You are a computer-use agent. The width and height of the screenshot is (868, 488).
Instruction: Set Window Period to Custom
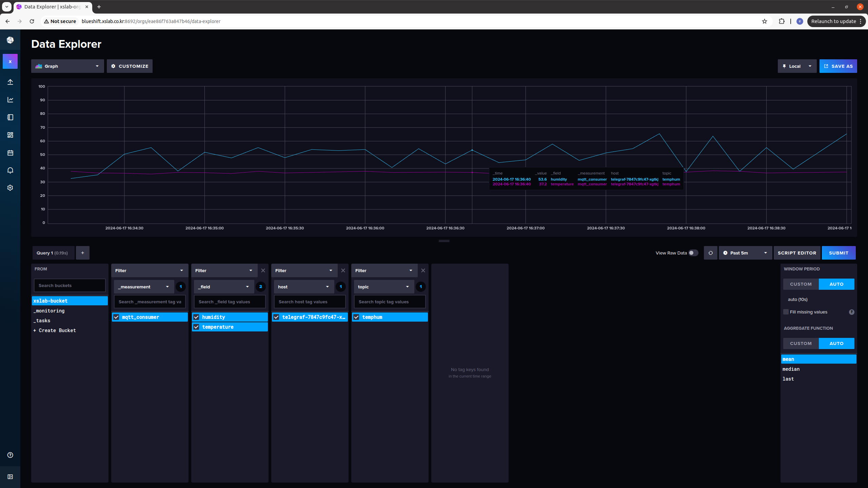tap(801, 284)
